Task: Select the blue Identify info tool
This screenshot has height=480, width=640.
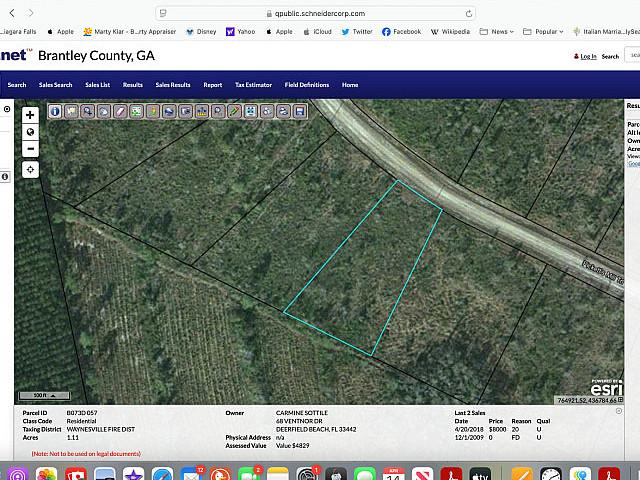Action: [55, 111]
